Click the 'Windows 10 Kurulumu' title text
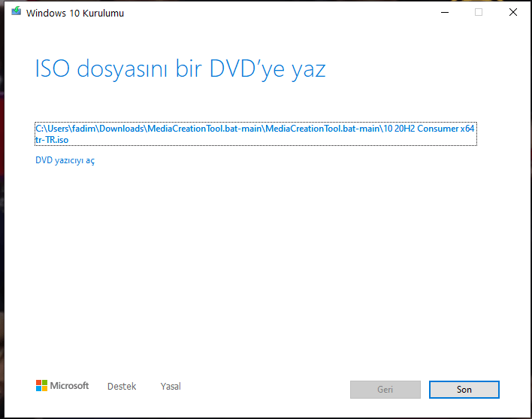 pyautogui.click(x=75, y=14)
